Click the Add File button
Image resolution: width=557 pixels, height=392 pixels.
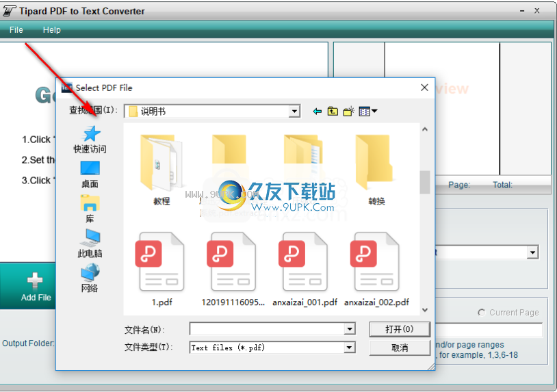click(36, 286)
